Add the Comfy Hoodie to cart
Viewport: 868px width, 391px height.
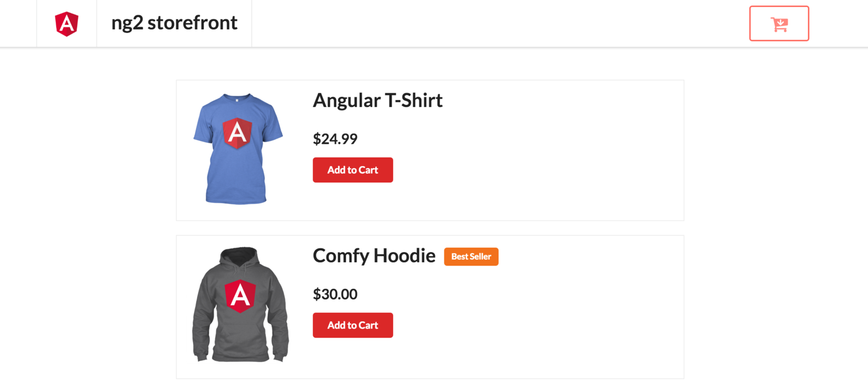tap(353, 325)
